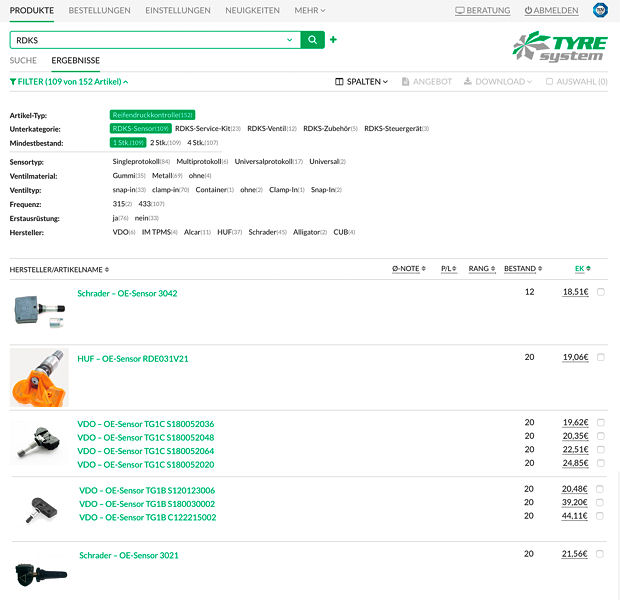Sort by P/L column
620x600 pixels.
448,269
